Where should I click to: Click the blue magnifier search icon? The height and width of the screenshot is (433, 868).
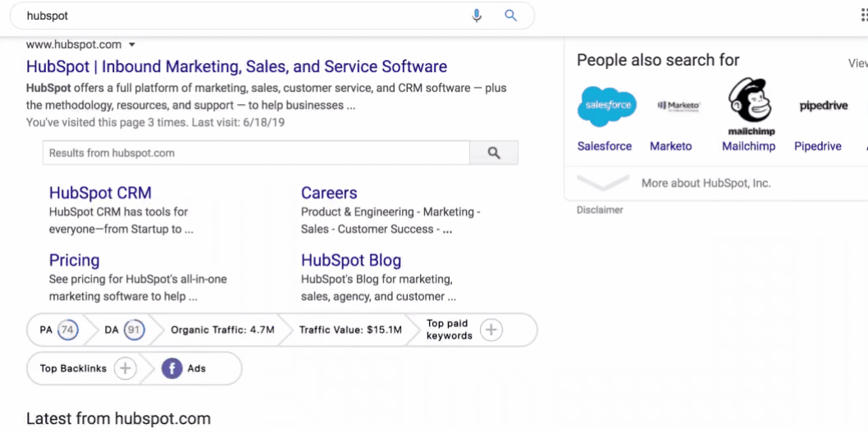click(x=510, y=16)
